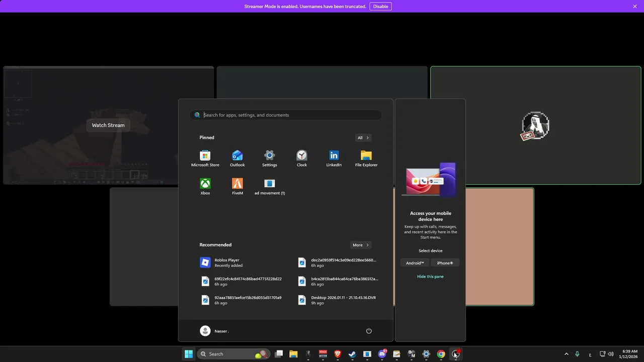Open the network icon in system tray
The width and height of the screenshot is (644, 362).
coord(602,354)
